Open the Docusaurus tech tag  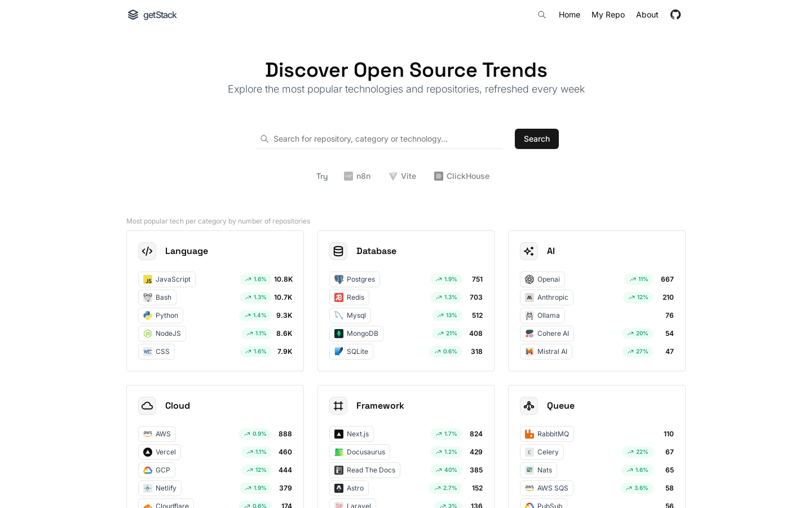(x=360, y=452)
